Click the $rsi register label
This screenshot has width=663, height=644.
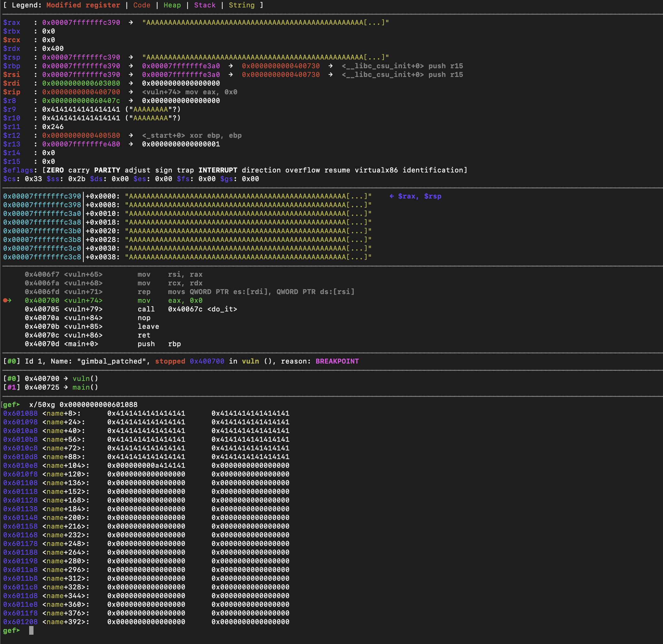tap(11, 74)
